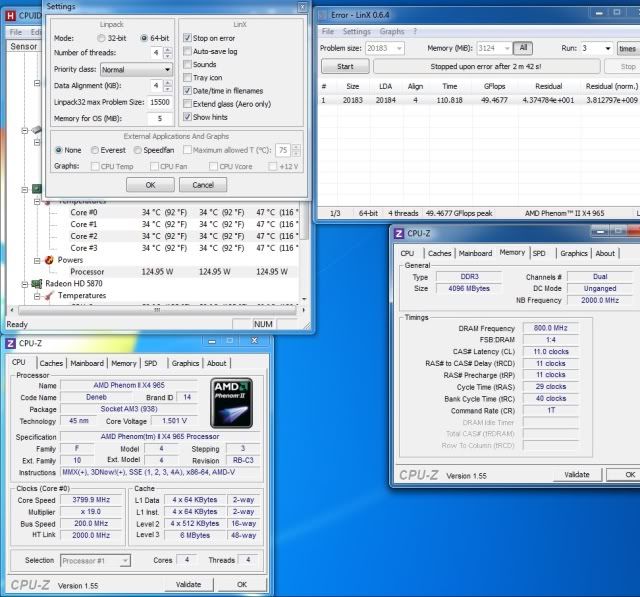The width and height of the screenshot is (640, 597).
Task: Select Core #2 temperature row
Action: (x=173, y=236)
